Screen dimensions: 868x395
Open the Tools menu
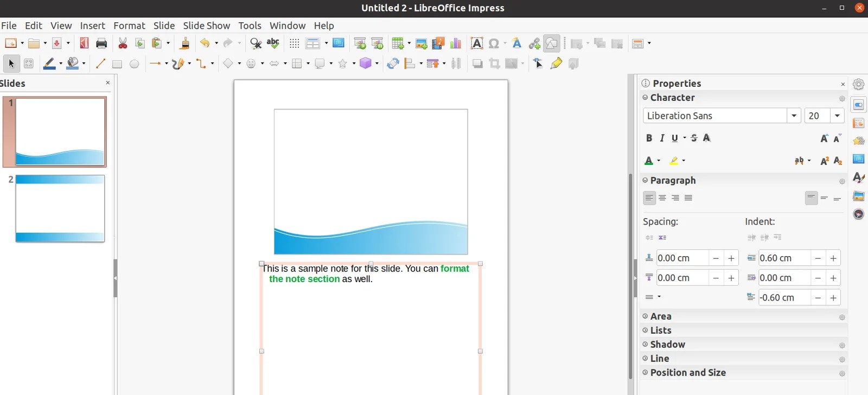(250, 26)
